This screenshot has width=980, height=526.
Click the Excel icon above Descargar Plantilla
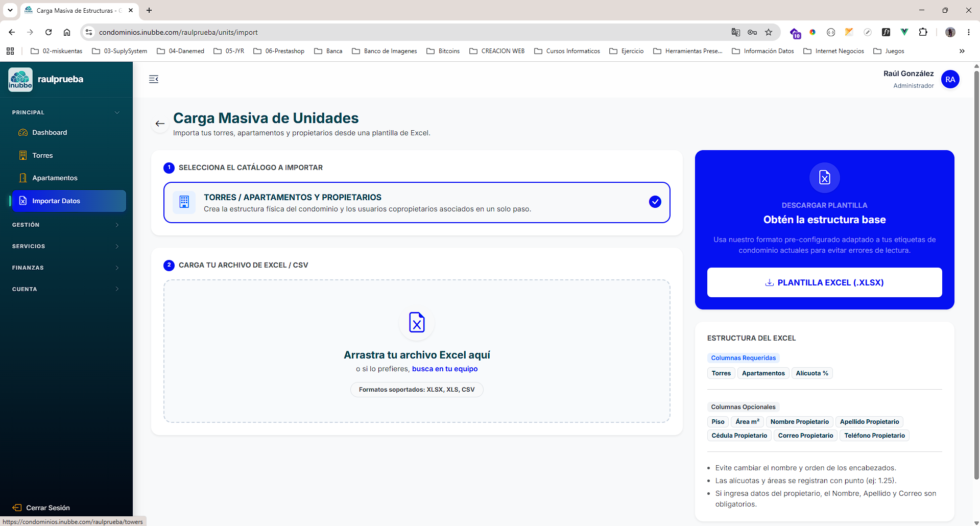[x=824, y=177]
